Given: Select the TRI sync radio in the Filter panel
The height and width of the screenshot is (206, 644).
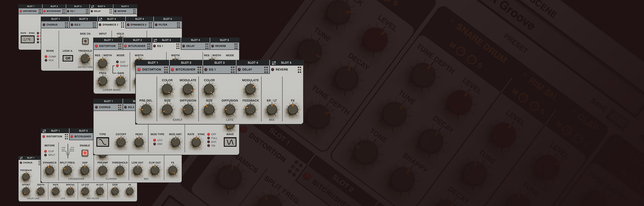Looking at the screenshot, I should tap(208, 145).
